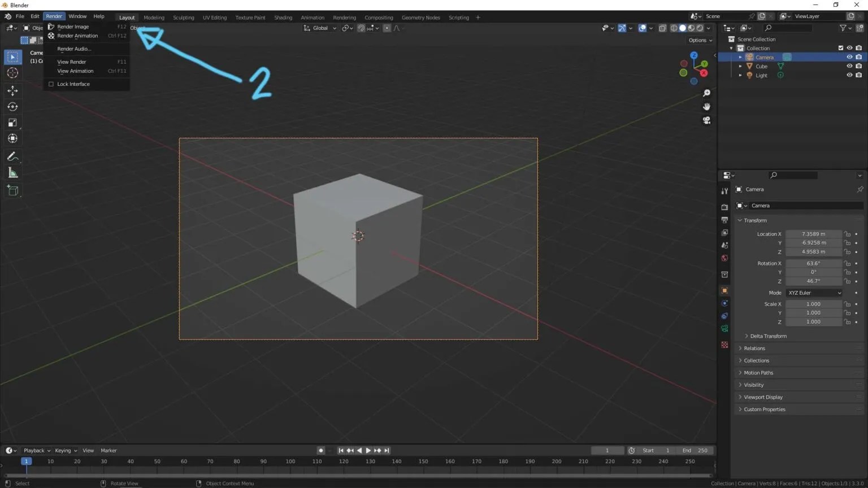Open the Global transform orientation dropdown
Image resolution: width=868 pixels, height=488 pixels.
pyautogui.click(x=320, y=28)
